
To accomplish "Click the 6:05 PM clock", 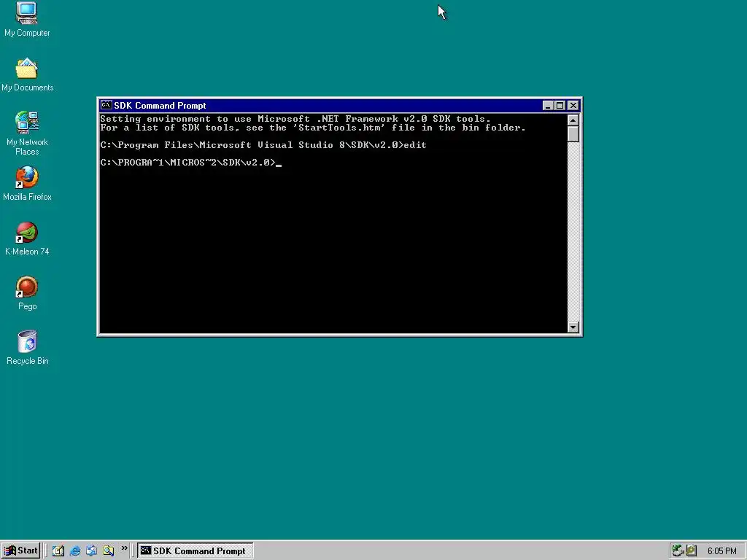I will (x=721, y=551).
